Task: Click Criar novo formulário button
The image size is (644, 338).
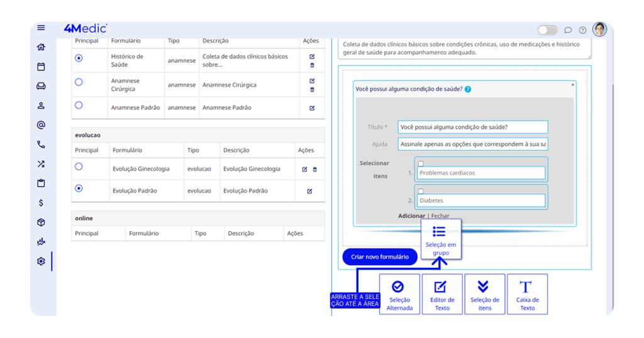Action: [x=380, y=257]
